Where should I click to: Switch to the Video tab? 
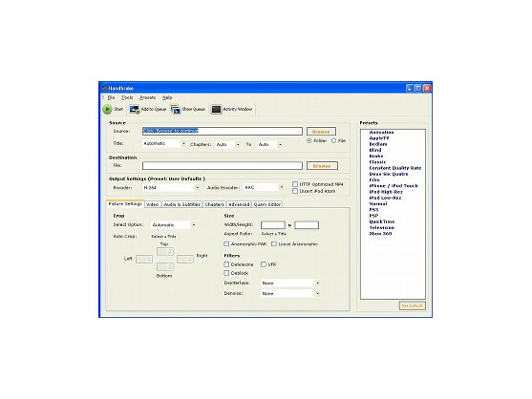153,204
